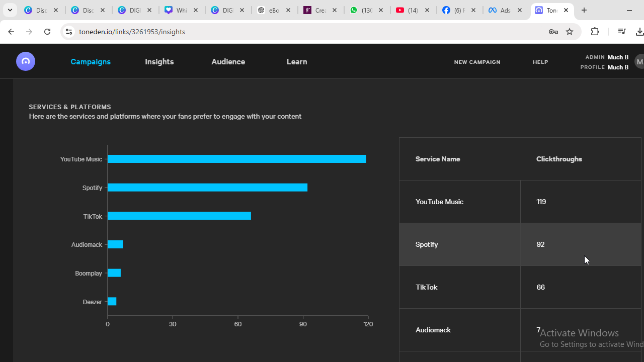Close the Facebook tab
Viewport: 644px width, 362px height.
click(473, 10)
